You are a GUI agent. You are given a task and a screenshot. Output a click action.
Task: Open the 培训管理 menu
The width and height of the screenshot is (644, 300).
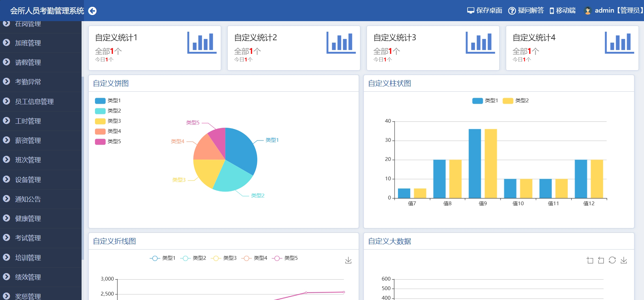click(x=41, y=258)
